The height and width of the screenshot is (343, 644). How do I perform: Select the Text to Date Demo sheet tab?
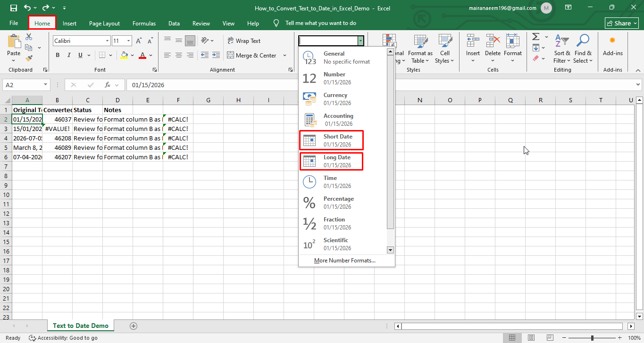[81, 326]
